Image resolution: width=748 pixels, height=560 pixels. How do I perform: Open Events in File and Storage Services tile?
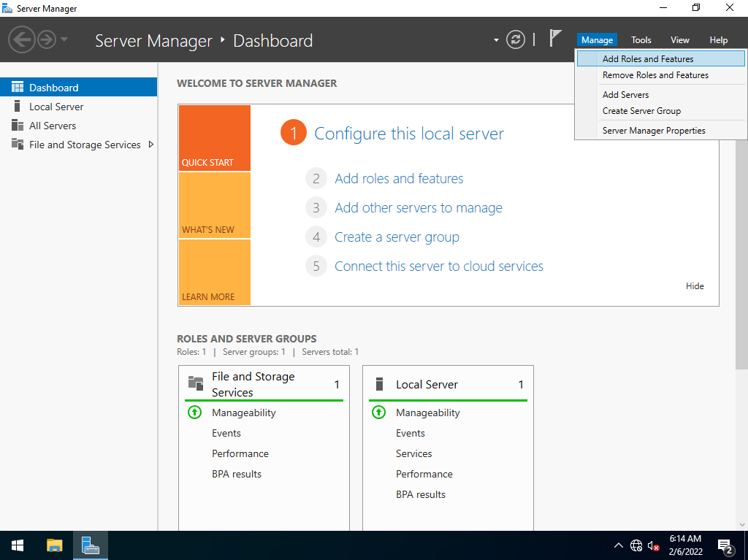click(226, 433)
